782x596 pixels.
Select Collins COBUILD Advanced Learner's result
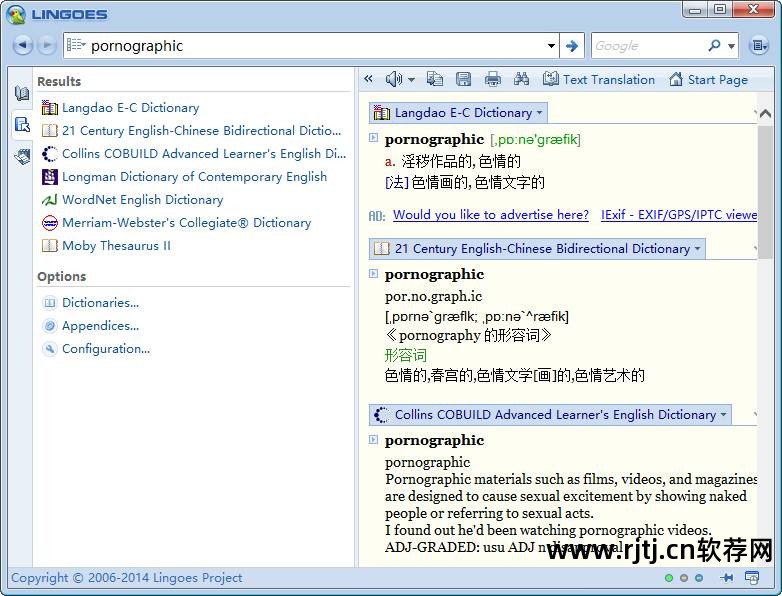point(204,154)
